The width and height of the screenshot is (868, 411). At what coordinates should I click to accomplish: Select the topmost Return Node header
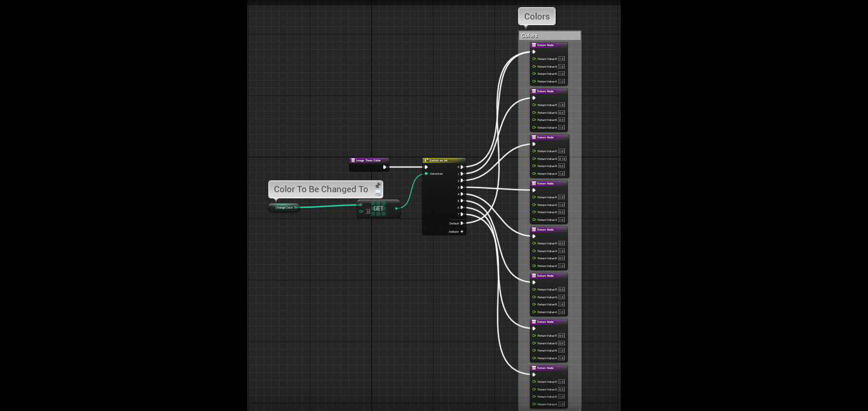[549, 45]
